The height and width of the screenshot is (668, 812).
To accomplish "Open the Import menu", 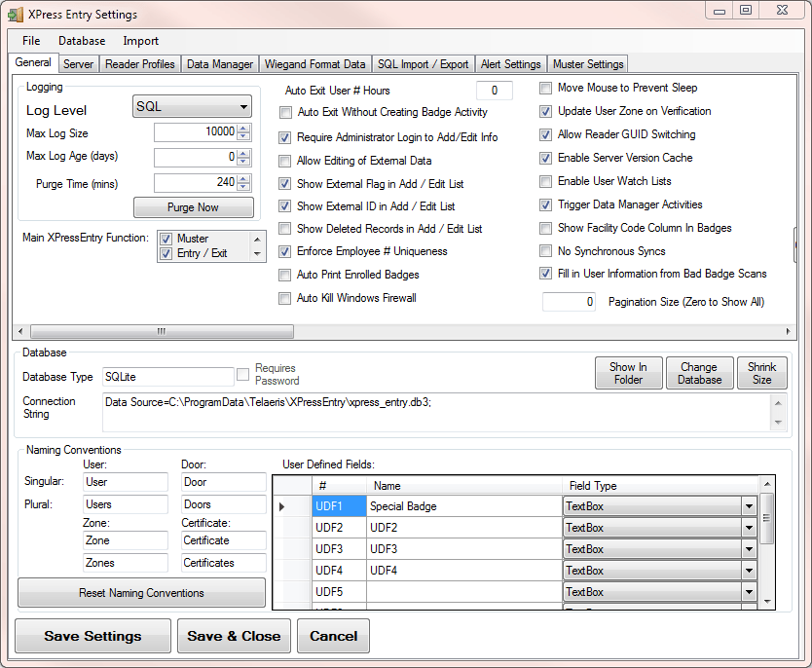I will pos(140,41).
